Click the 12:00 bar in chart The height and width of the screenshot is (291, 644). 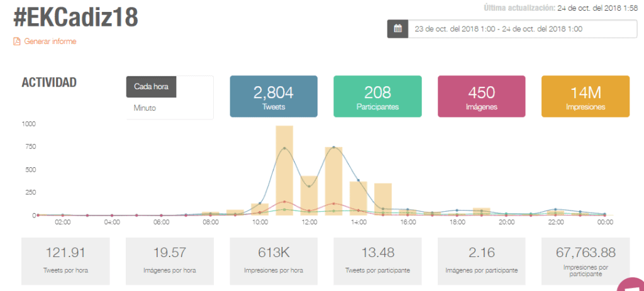(x=309, y=195)
